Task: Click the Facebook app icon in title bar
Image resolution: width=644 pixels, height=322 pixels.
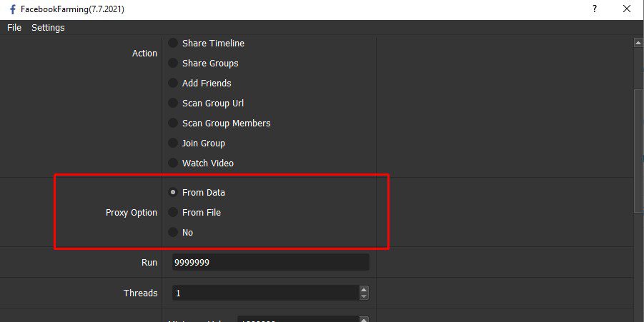Action: [x=12, y=9]
